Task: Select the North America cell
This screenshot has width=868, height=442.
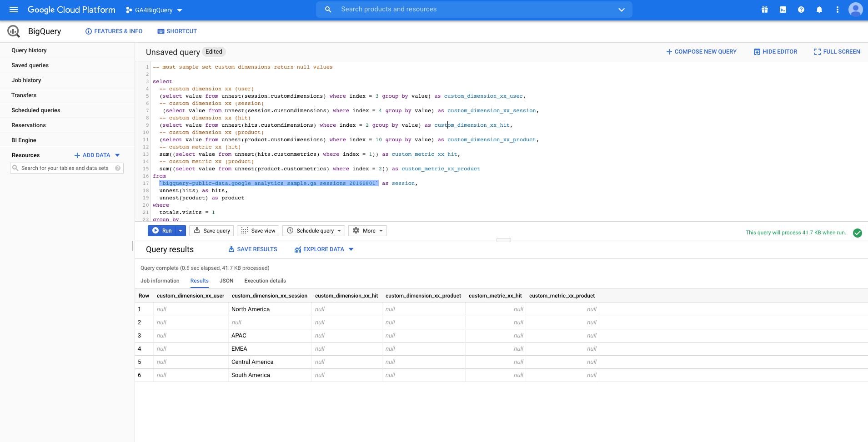Action: point(270,309)
